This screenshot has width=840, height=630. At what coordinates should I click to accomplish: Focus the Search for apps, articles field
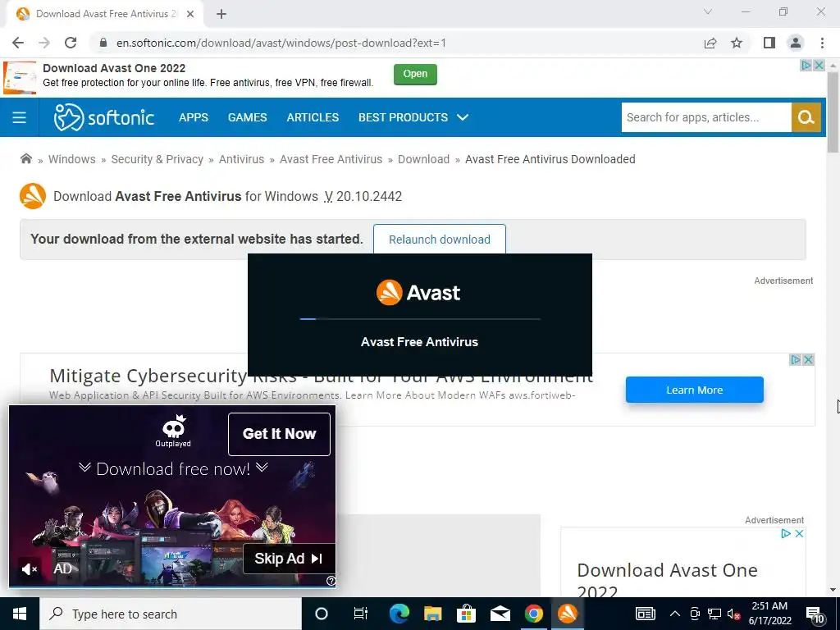coord(706,117)
